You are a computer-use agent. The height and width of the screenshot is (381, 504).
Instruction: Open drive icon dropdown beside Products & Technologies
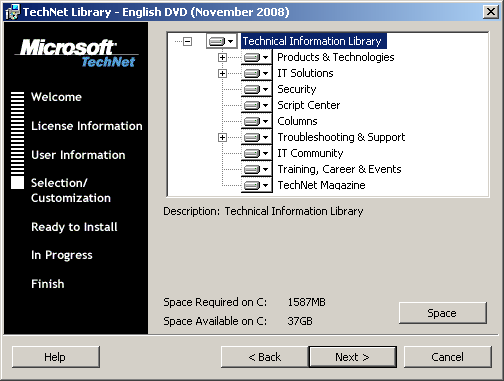point(257,57)
